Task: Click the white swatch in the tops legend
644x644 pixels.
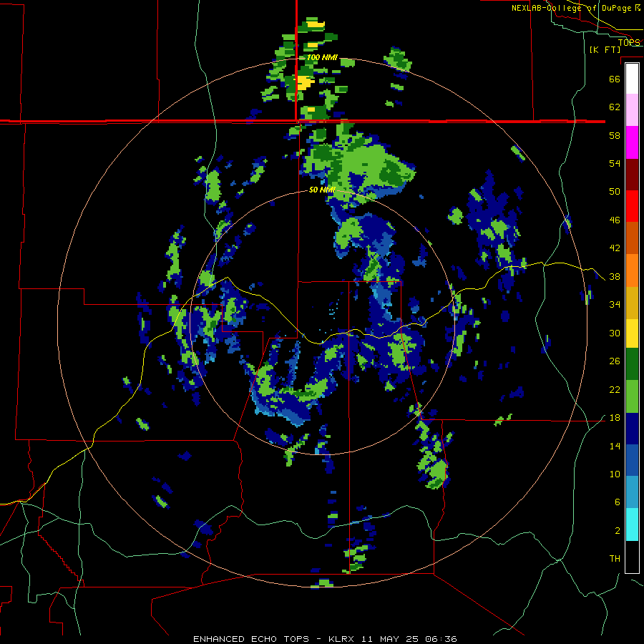Action: [632, 79]
